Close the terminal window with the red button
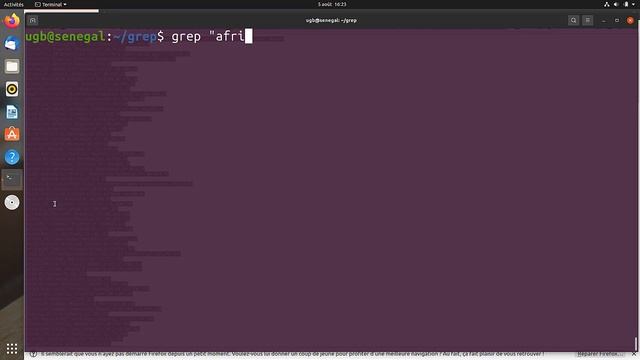This screenshot has height=360, width=640. (x=630, y=20)
